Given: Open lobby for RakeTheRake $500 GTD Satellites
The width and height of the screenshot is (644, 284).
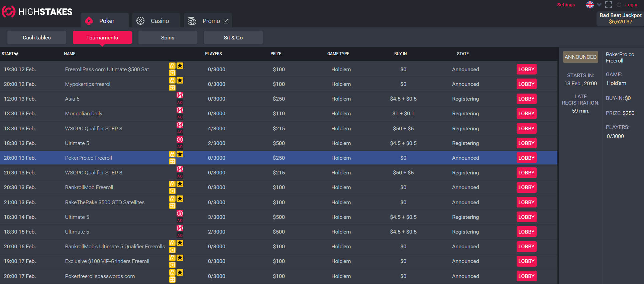Looking at the screenshot, I should tap(526, 202).
